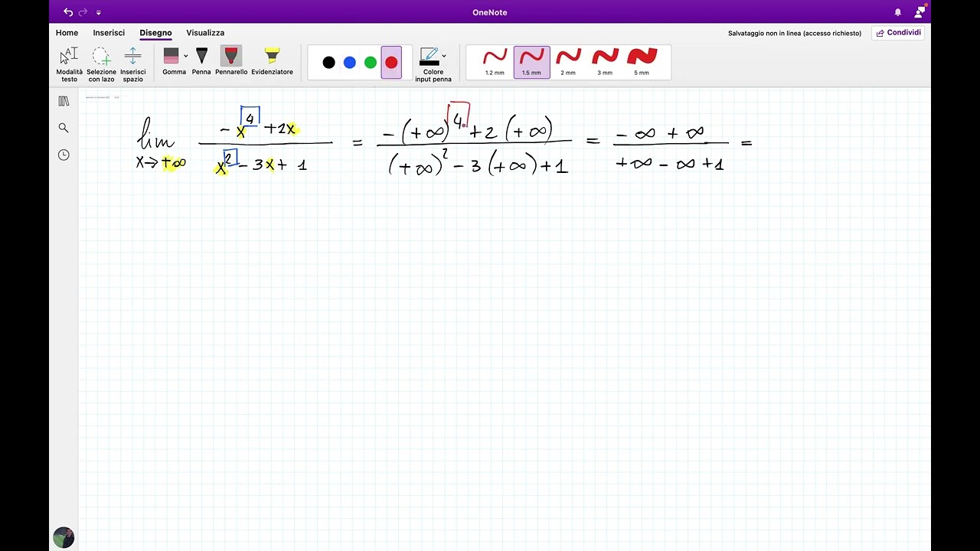
Task: Open the notebooks navigation icon in sidebar
Action: 64,101
